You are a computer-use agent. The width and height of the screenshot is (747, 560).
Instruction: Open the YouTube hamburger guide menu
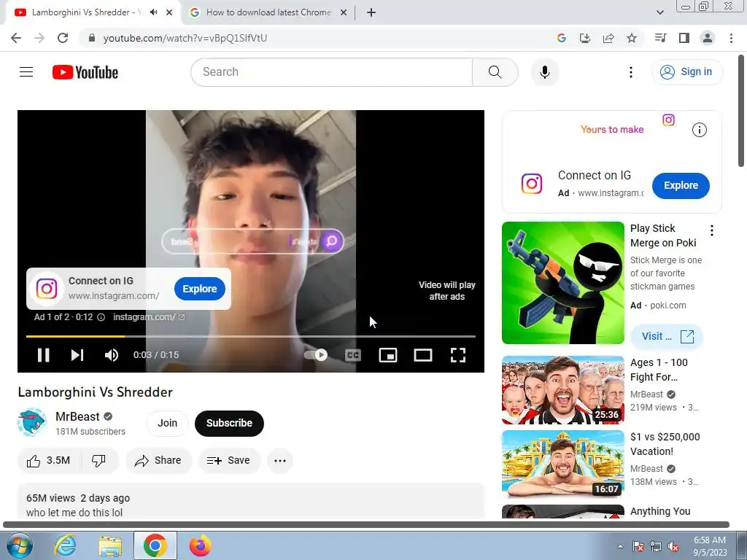[x=26, y=72]
